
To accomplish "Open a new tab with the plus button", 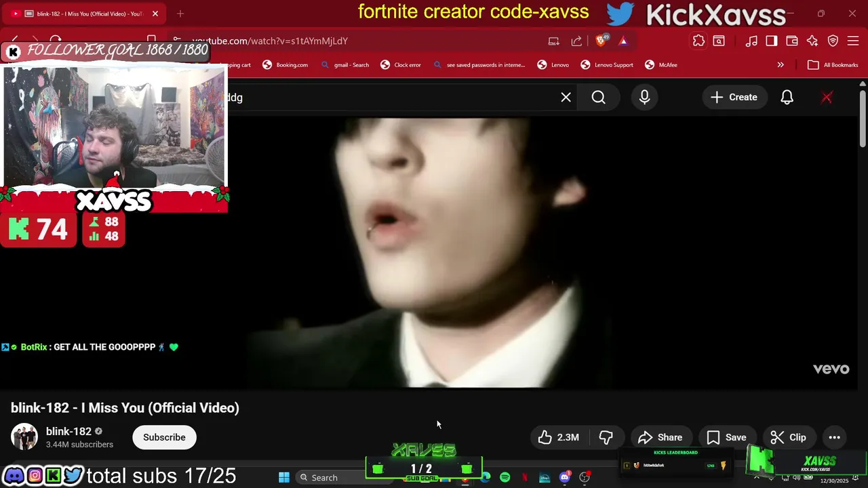I will point(180,14).
